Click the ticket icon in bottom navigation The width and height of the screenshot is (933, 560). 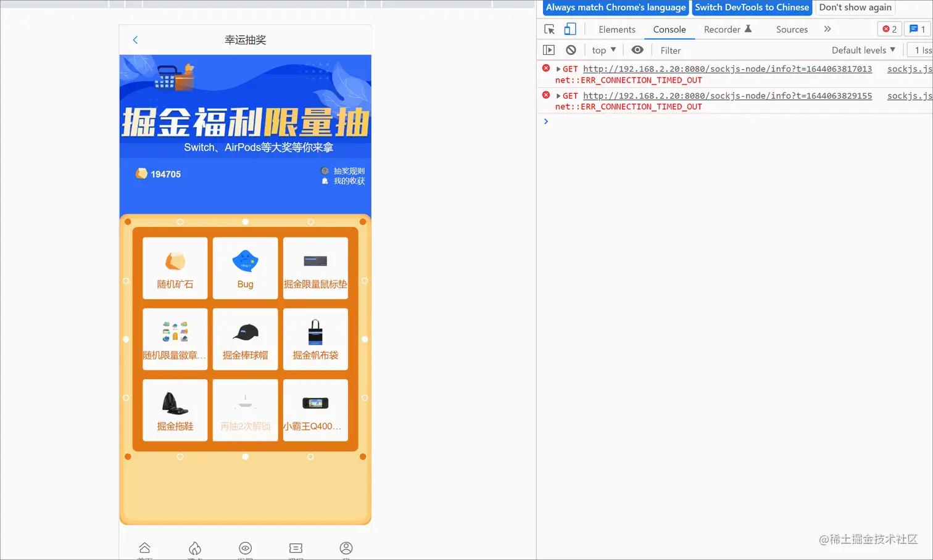(x=296, y=548)
